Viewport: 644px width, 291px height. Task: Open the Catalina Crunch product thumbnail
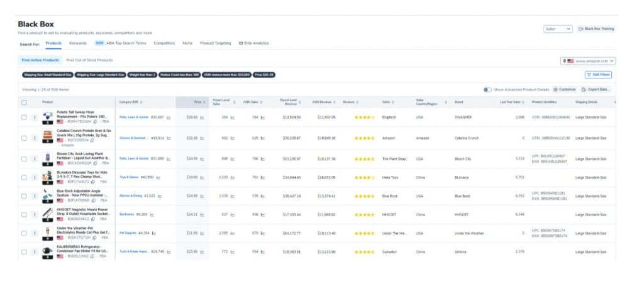pyautogui.click(x=48, y=136)
